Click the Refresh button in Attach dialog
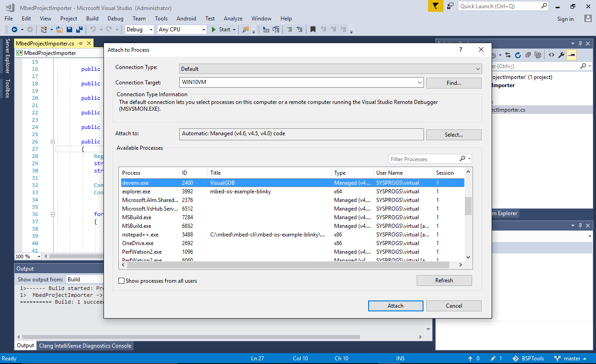596x364 pixels. point(444,280)
